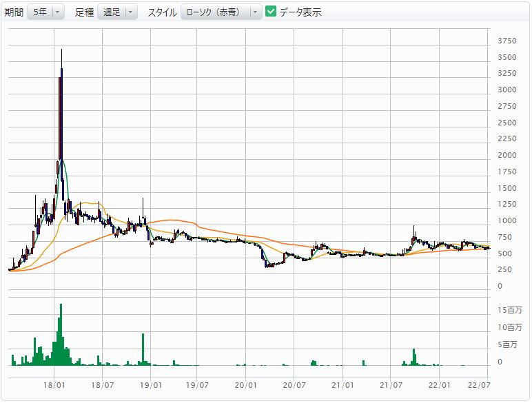
Task: Click the 22/07 date axis label
Action: 479,385
